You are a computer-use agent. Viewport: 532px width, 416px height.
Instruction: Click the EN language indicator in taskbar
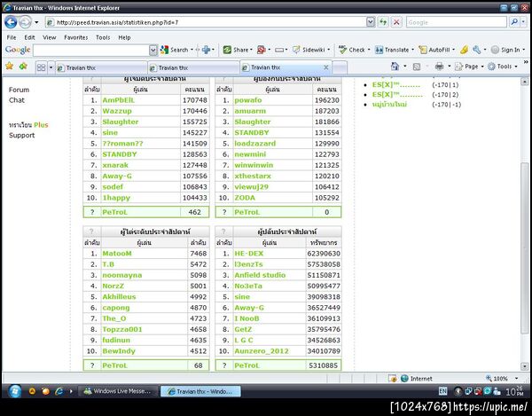tap(442, 391)
